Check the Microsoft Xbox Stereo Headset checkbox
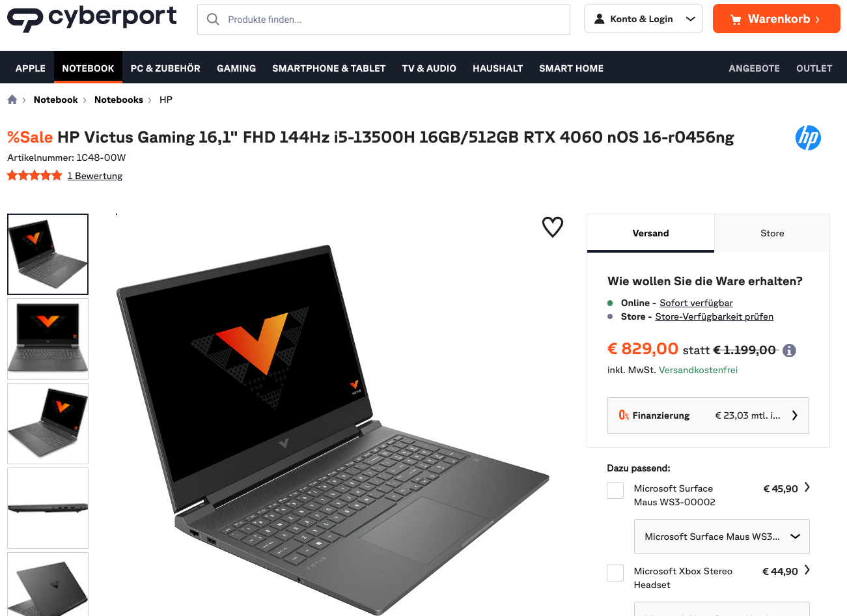This screenshot has height=616, width=847. coord(615,573)
